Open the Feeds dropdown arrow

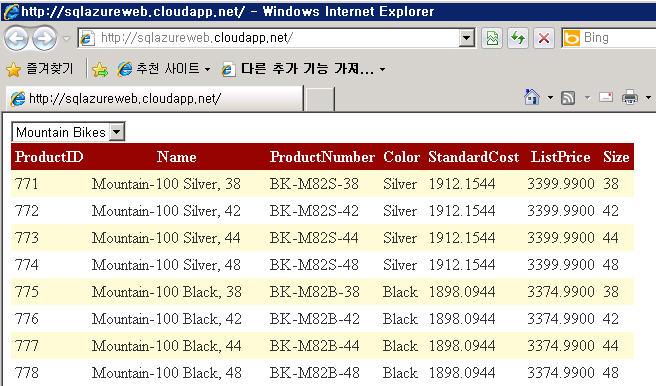click(x=587, y=98)
